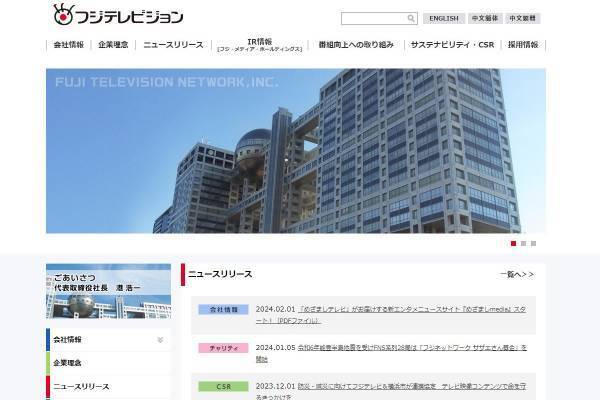Switch language with the ENGLISH button
Screen dimensions: 600x400
[443, 18]
